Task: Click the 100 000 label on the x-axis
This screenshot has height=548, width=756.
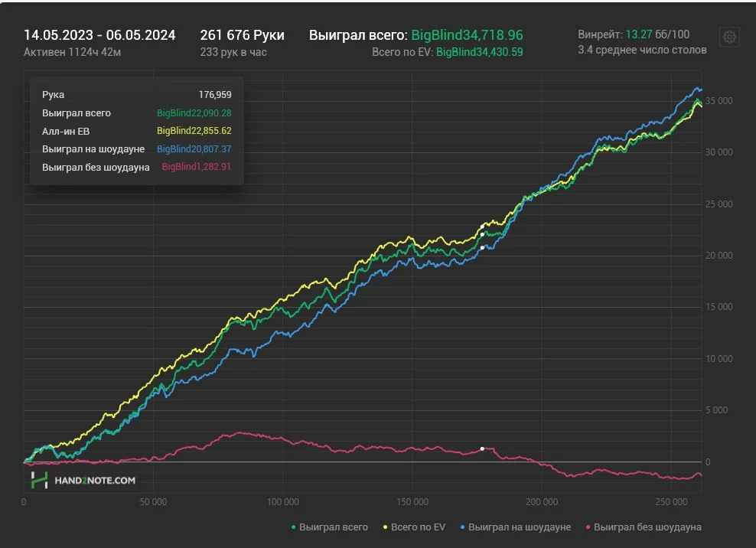Action: (x=282, y=503)
